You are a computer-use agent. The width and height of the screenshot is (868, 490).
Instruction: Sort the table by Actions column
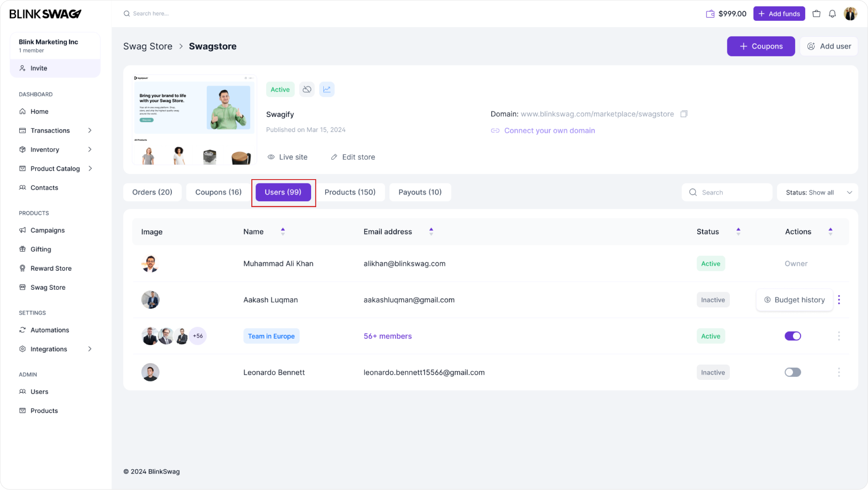[830, 232]
